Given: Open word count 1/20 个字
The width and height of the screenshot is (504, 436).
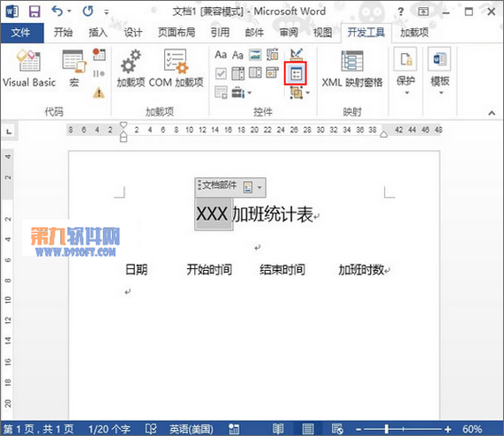Looking at the screenshot, I should click(109, 429).
